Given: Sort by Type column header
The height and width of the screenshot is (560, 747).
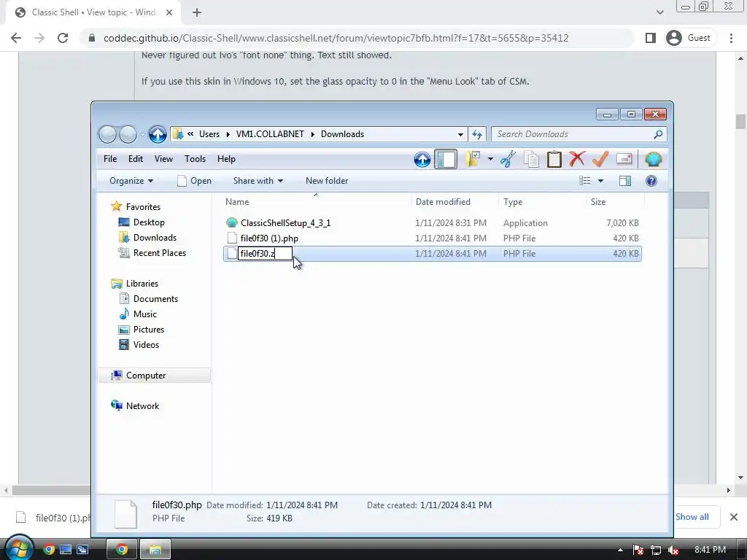Looking at the screenshot, I should pyautogui.click(x=542, y=202).
